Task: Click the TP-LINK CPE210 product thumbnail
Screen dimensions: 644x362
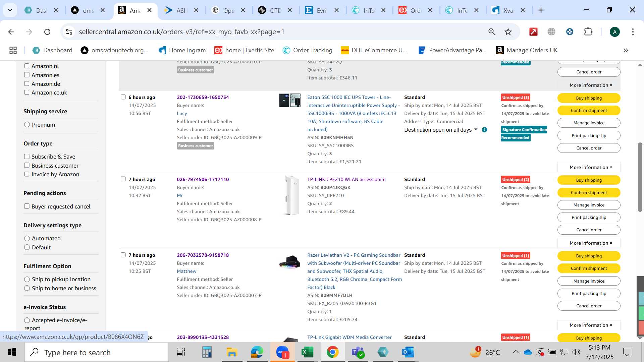Action: tap(291, 195)
